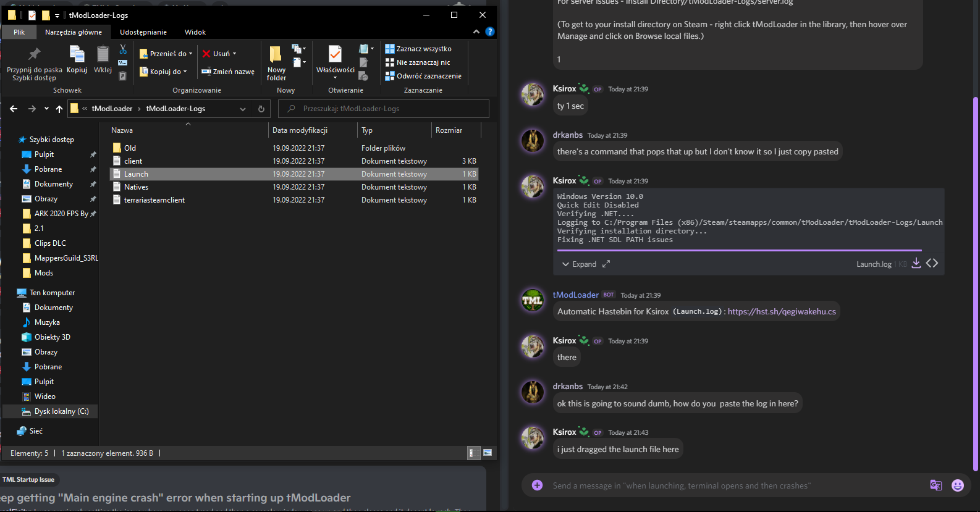Screen dimensions: 980x512
Task: Open the Przenieś do dropdown
Action: click(166, 54)
